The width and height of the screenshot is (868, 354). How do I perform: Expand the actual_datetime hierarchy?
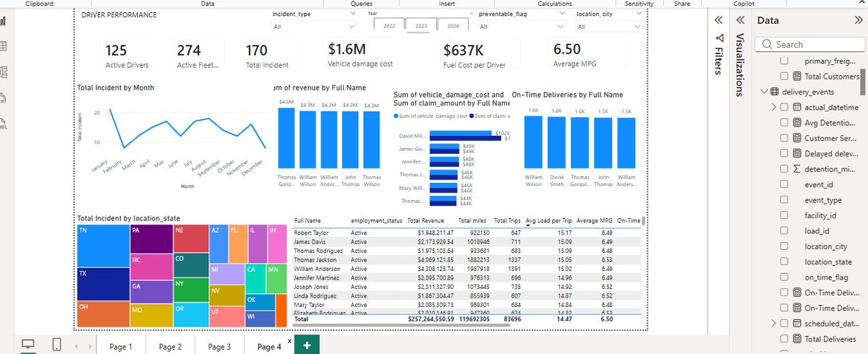[774, 107]
